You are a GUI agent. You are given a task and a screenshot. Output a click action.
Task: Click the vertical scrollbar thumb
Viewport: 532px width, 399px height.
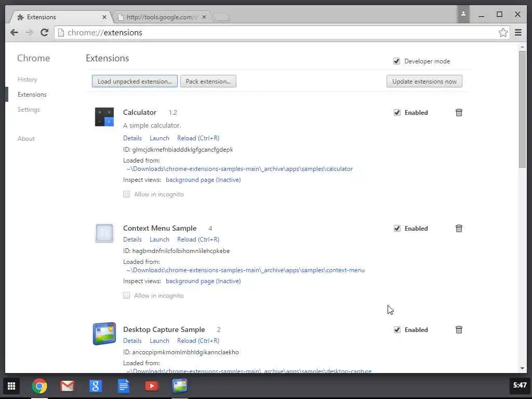(522, 109)
